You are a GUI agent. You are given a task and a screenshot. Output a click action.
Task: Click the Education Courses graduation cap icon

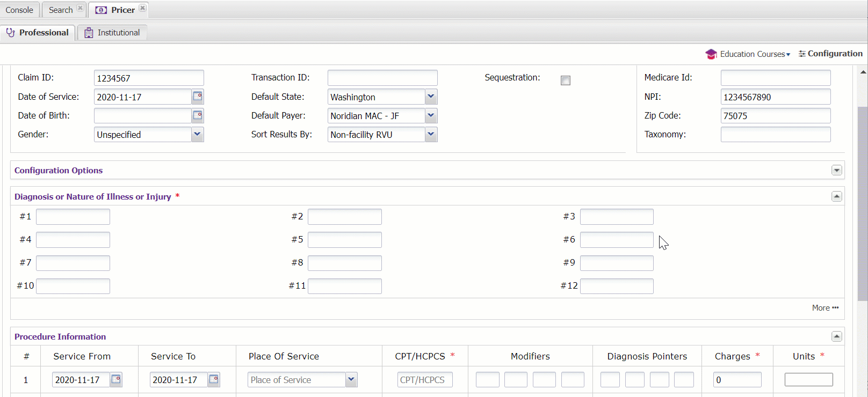point(711,54)
